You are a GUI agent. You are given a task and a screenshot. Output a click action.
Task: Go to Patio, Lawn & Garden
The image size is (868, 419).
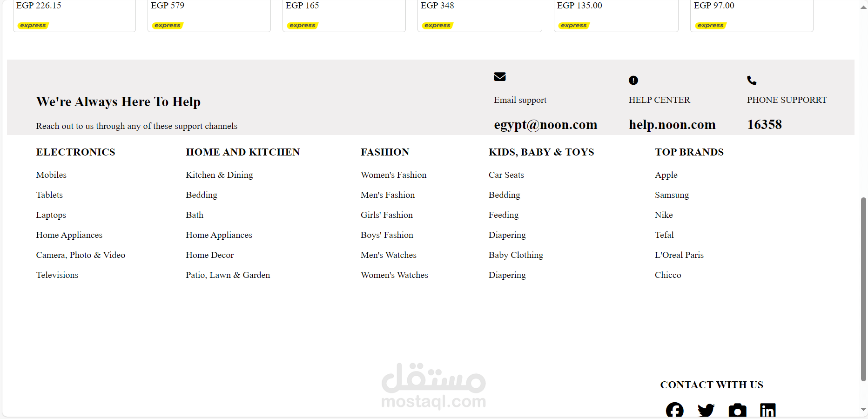point(228,275)
